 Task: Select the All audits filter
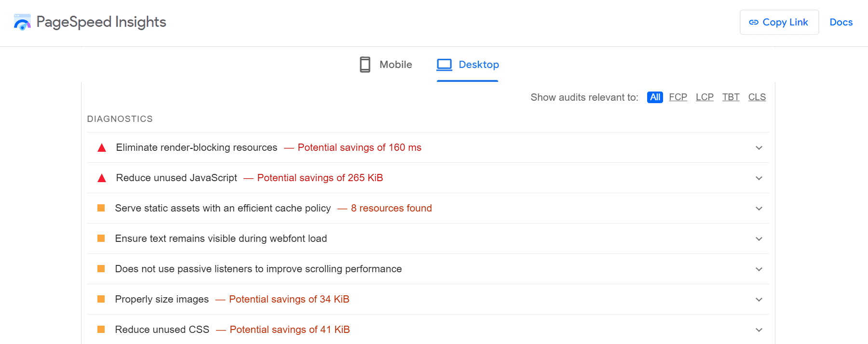[x=655, y=97]
